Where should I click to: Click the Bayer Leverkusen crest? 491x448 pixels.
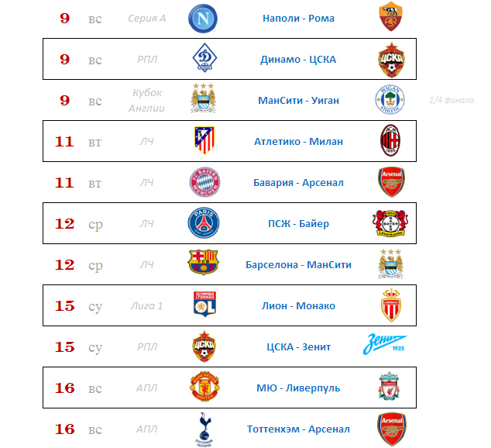(390, 223)
